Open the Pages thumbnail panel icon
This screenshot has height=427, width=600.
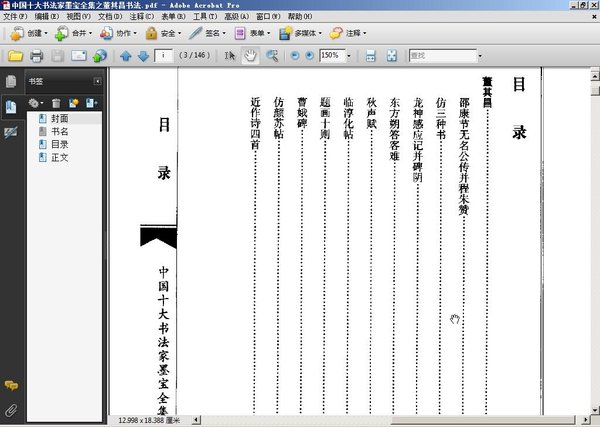coord(11,81)
